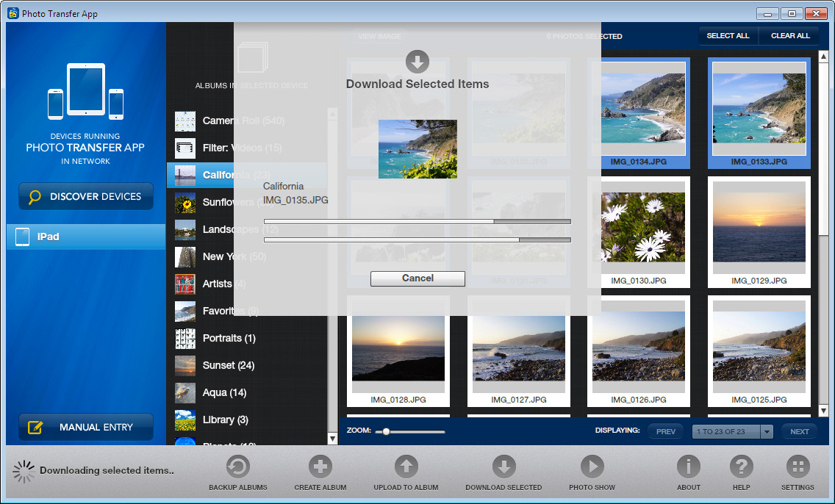835x504 pixels.
Task: Click the Downloading selected items spinner
Action: pyautogui.click(x=24, y=471)
